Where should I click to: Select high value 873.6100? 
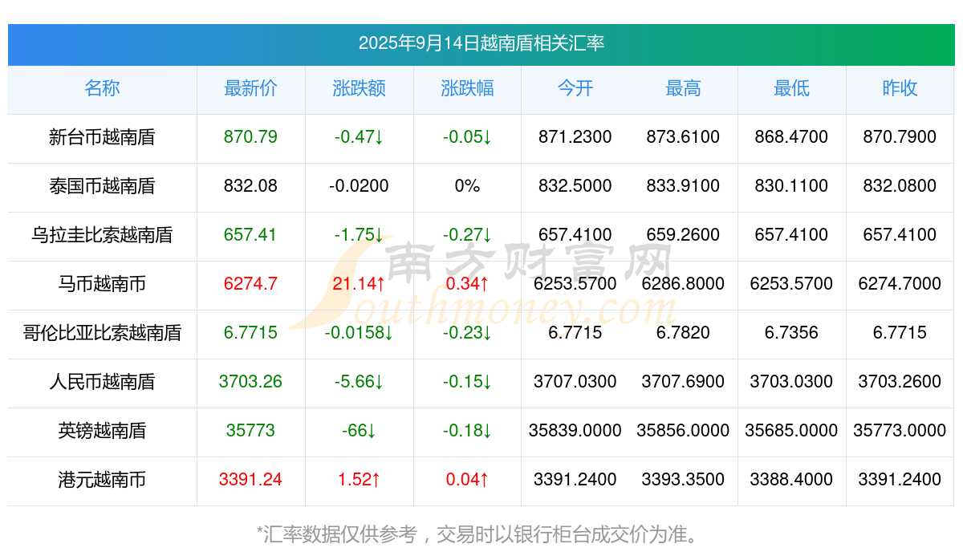(683, 137)
